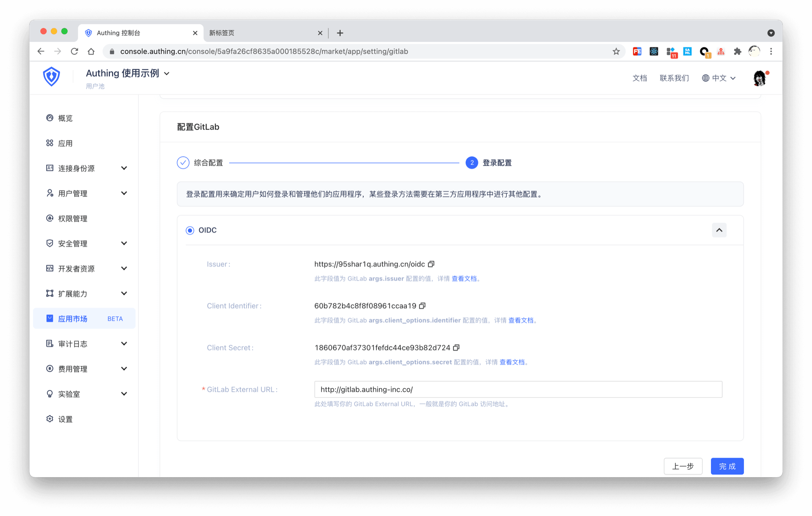Open the browser extensions puzzle icon

pyautogui.click(x=737, y=52)
